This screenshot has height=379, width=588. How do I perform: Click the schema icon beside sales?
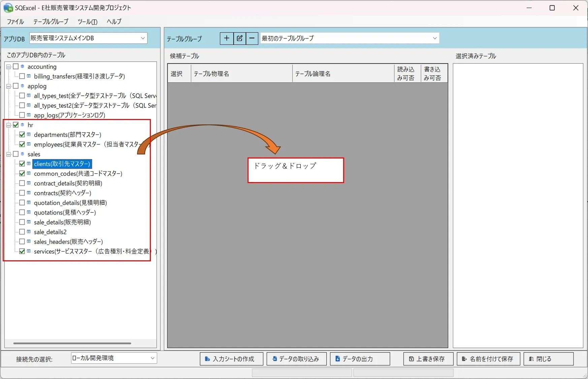tap(23, 154)
